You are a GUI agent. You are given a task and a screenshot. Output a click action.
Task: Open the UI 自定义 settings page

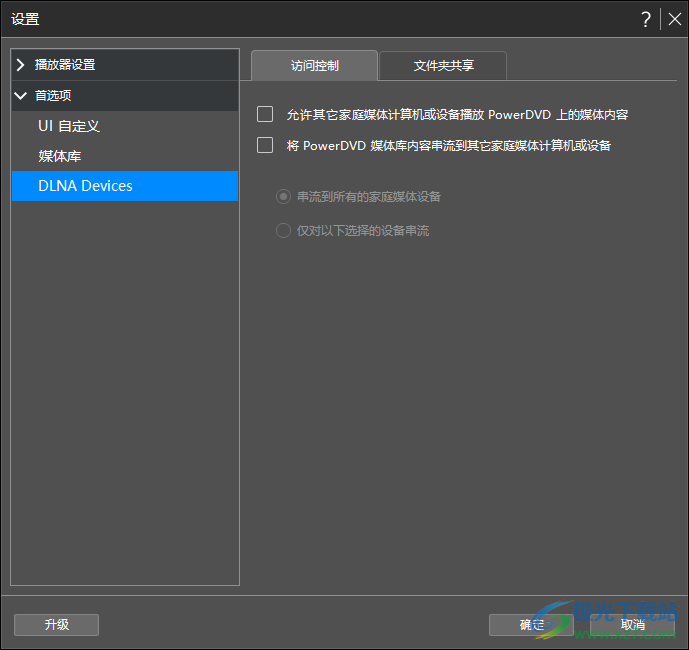click(x=125, y=126)
